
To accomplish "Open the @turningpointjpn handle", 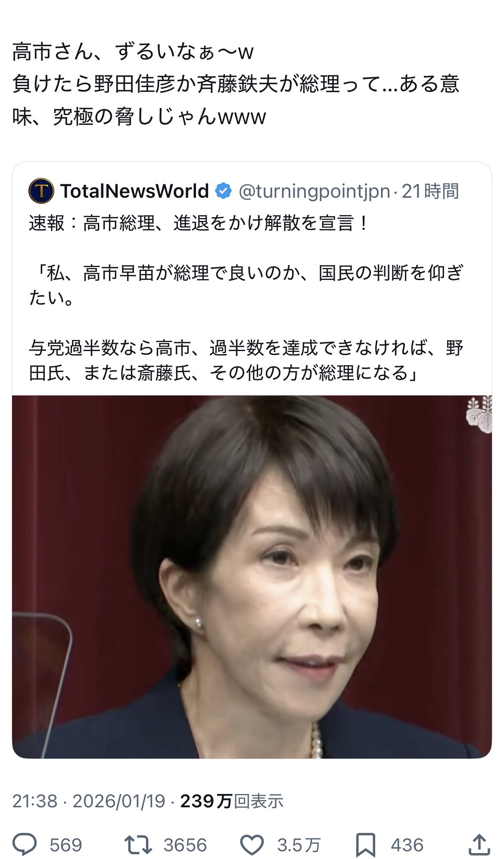I will [314, 191].
